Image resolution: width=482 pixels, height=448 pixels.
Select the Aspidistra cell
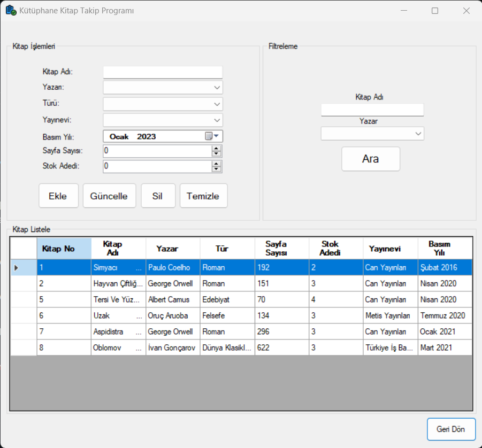118,331
